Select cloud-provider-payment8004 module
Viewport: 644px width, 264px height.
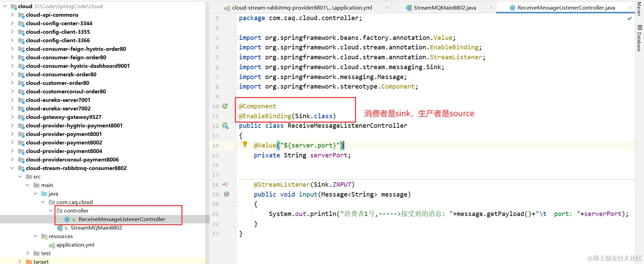pos(64,151)
